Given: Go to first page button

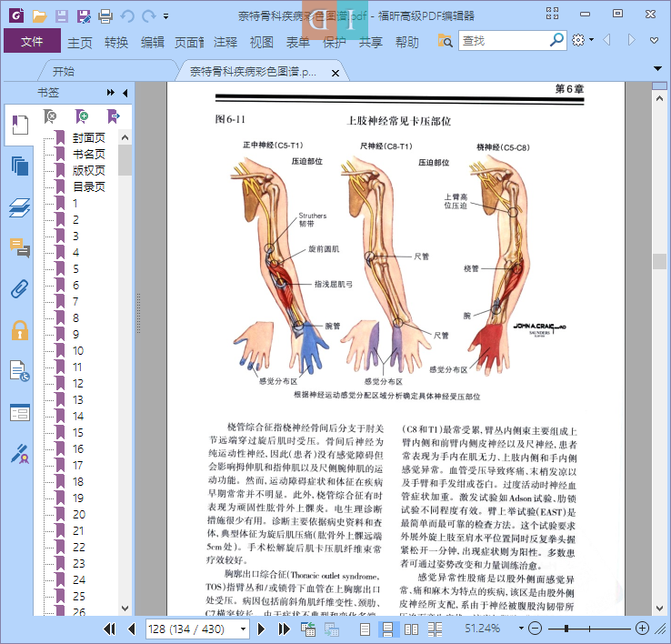Looking at the screenshot, I should point(109,629).
